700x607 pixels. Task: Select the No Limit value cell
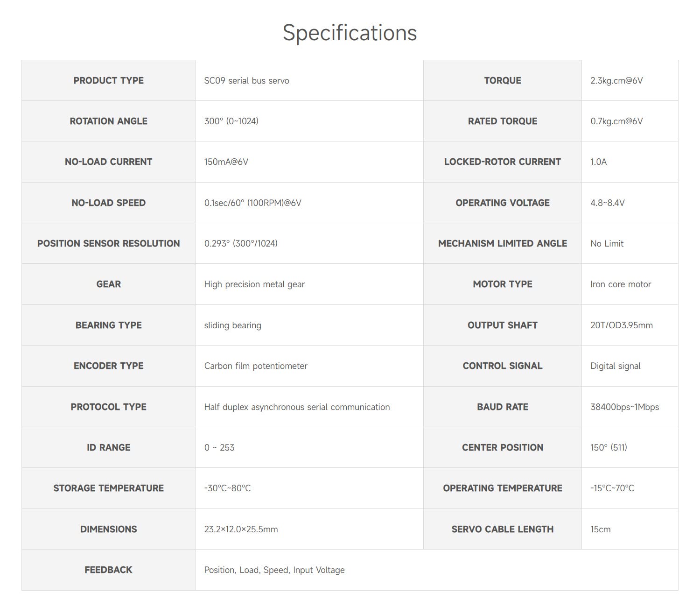(x=607, y=244)
